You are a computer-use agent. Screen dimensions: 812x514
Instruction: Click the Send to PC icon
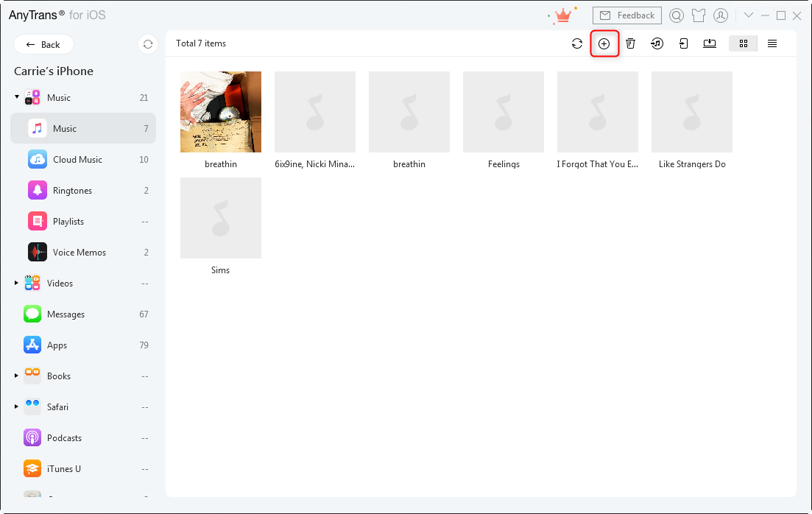click(x=710, y=43)
